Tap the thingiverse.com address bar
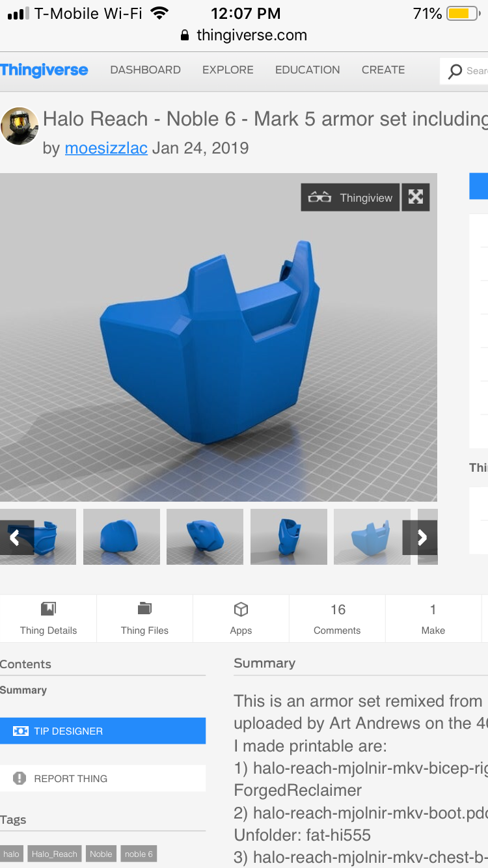This screenshot has width=488, height=868. click(244, 35)
